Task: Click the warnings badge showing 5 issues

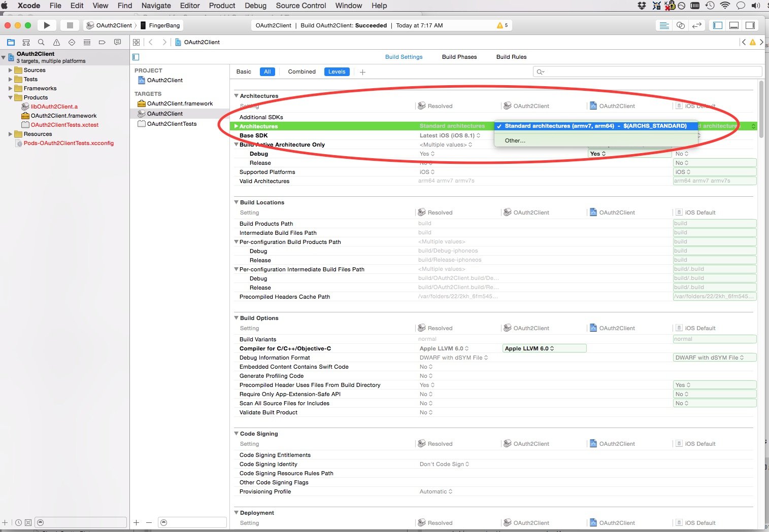Action: tap(503, 25)
